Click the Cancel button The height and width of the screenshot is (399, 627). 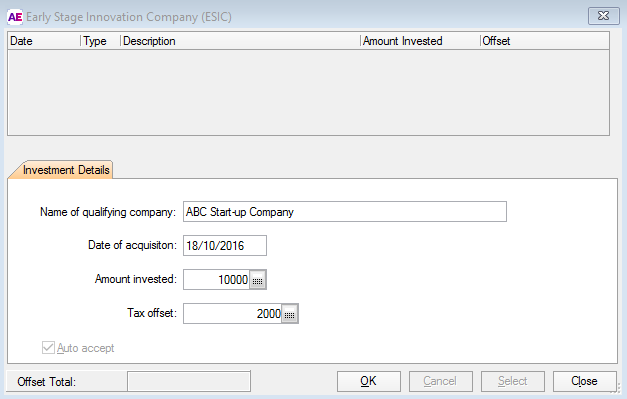440,381
